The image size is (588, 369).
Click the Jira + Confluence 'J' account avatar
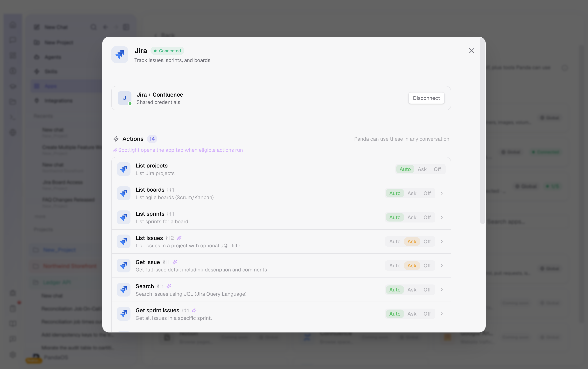124,98
